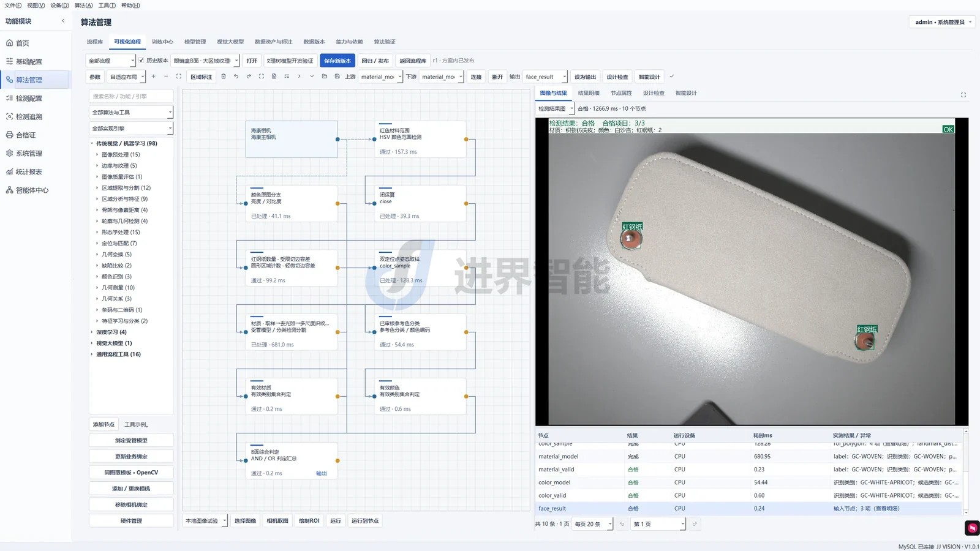Click the 运行到节点 button
Viewport: 980px width, 551px height.
(365, 521)
